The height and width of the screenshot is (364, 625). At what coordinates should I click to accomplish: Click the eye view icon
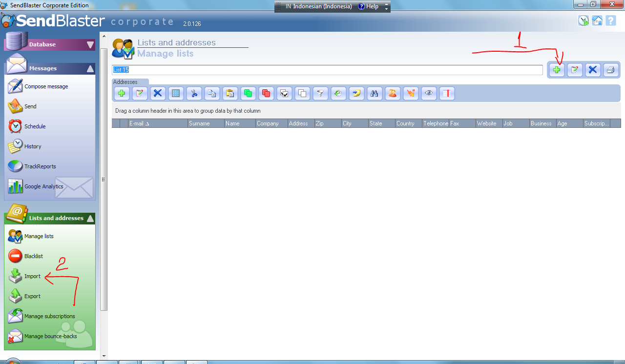(429, 93)
